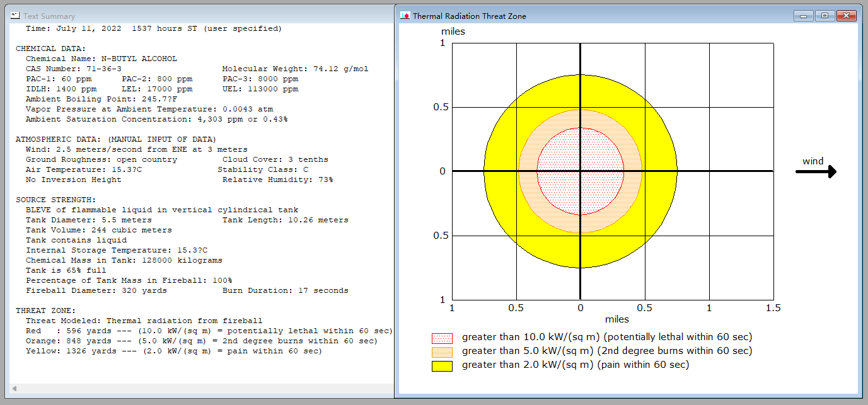Click the 'CHEMICAL DATA:' heading
Image resolution: width=868 pixels, height=405 pixels.
51,48
